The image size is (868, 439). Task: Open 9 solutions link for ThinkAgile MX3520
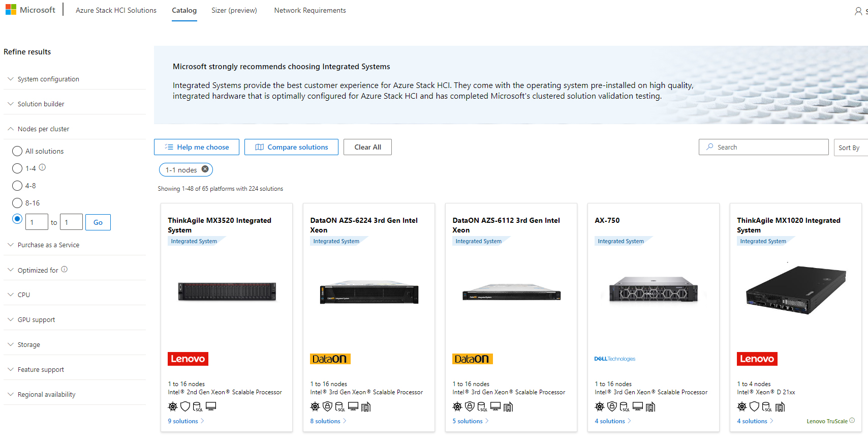tap(186, 421)
